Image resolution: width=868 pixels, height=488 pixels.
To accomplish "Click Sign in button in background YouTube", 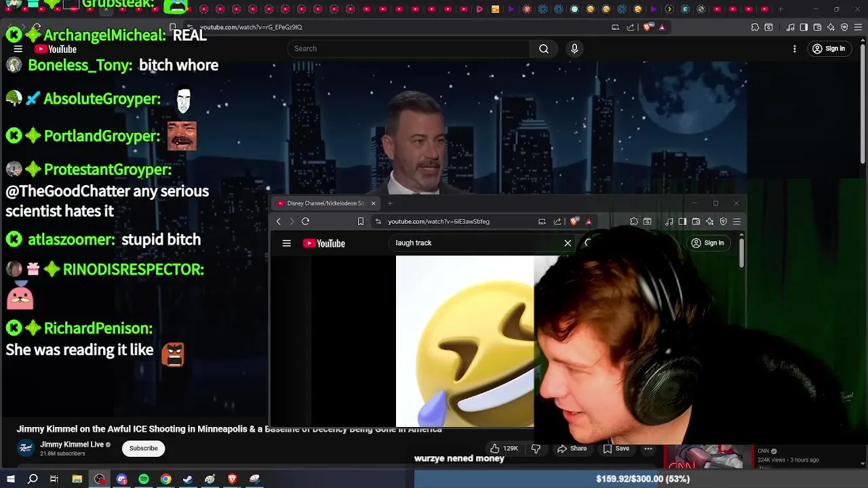I will (829, 49).
